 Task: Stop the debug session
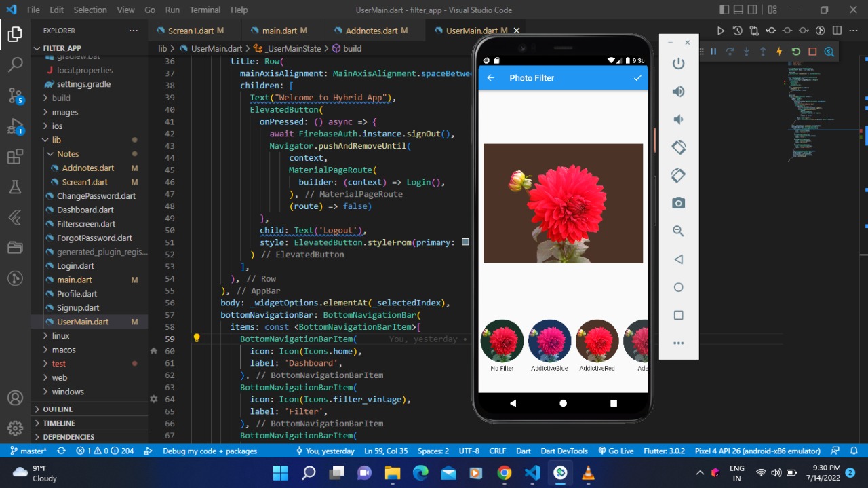(x=812, y=52)
